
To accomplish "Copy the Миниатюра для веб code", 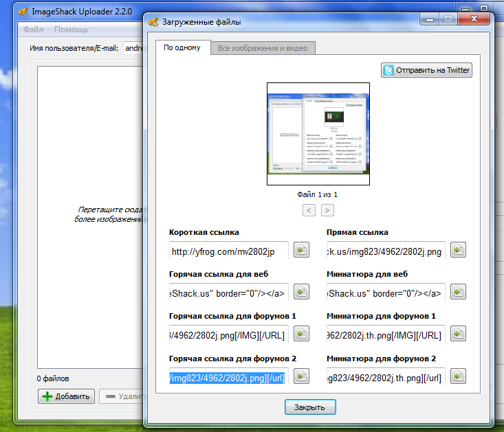I will click(458, 292).
